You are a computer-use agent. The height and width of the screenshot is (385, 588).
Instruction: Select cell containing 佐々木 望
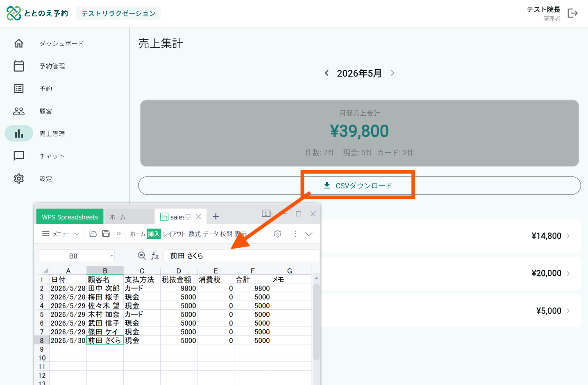[105, 306]
